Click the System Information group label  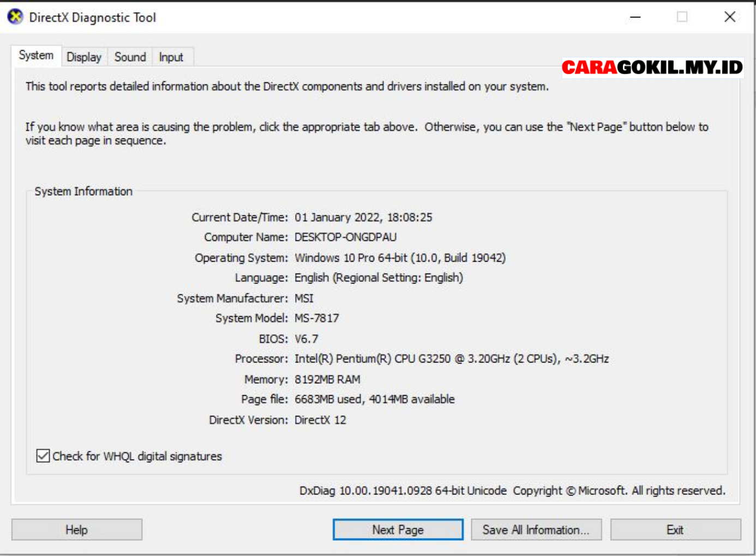(83, 191)
